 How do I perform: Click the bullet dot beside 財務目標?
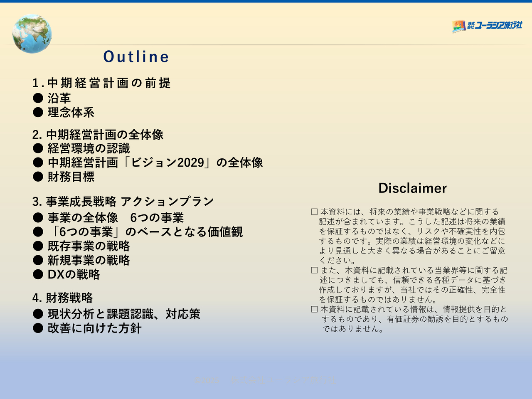point(38,177)
